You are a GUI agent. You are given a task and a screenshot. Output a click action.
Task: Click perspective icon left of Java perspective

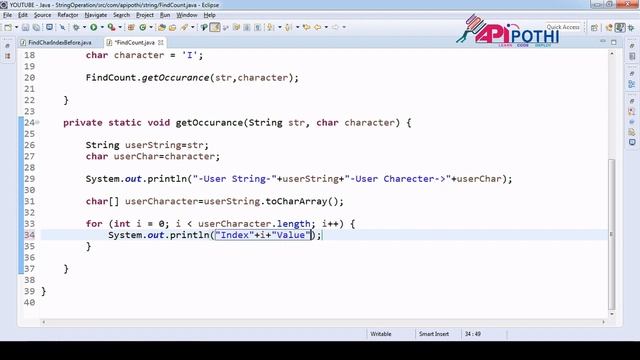click(x=609, y=27)
